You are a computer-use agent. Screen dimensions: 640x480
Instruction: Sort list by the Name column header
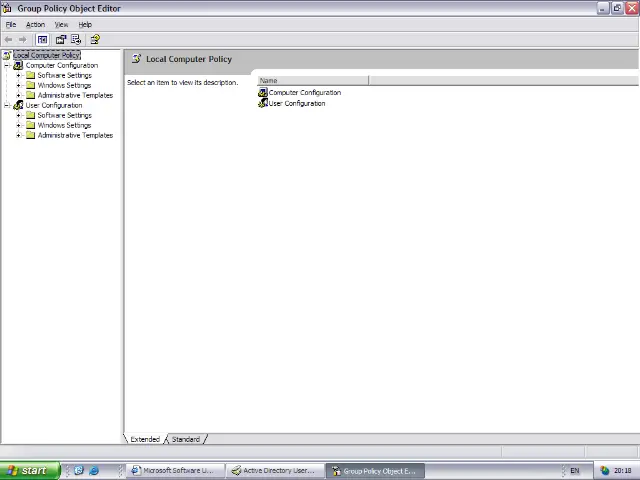(313, 81)
